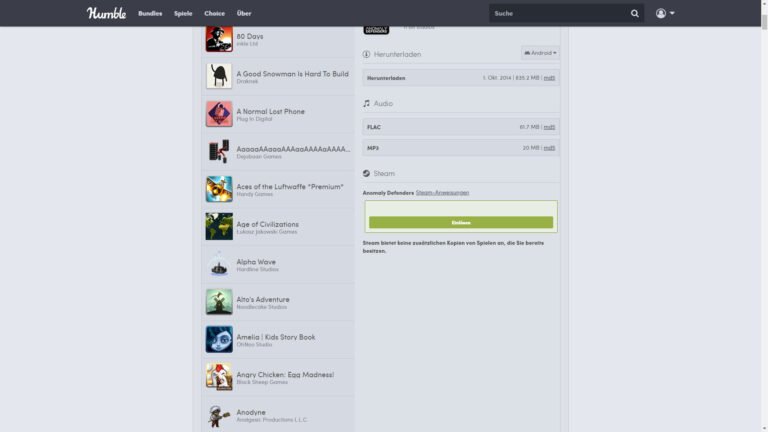This screenshot has height=432, width=768.
Task: Select the A Good Snowman Is Hard To Build icon
Action: point(219,76)
